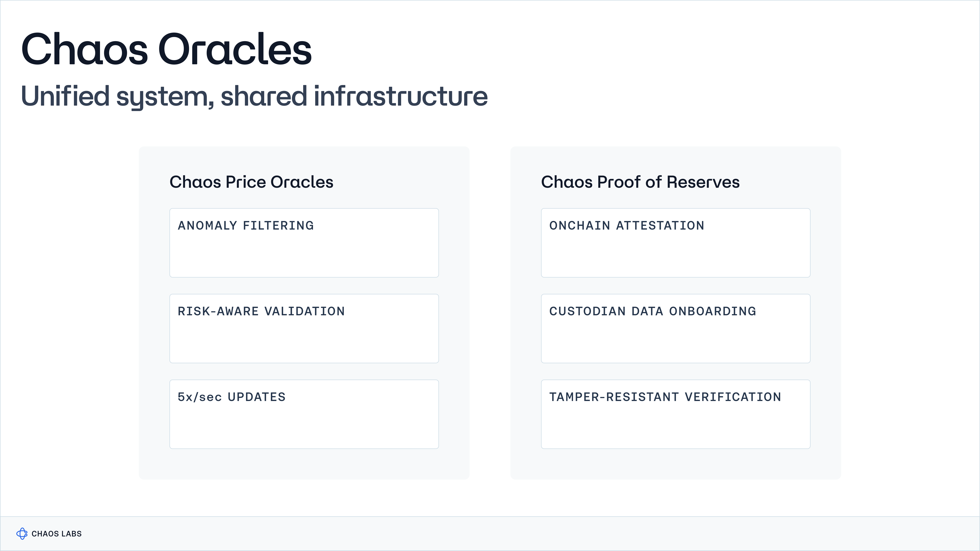Click the TAMPER-RESISTANT VERIFICATION label

pos(665,397)
